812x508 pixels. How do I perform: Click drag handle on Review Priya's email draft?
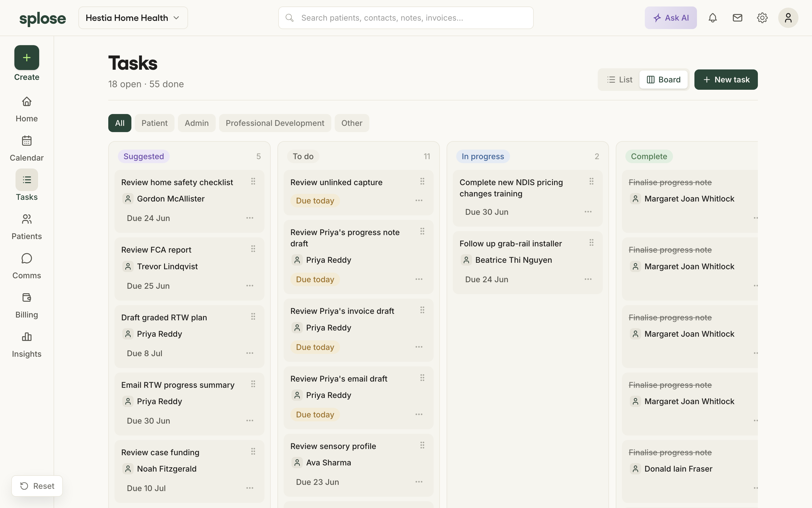[x=422, y=378]
